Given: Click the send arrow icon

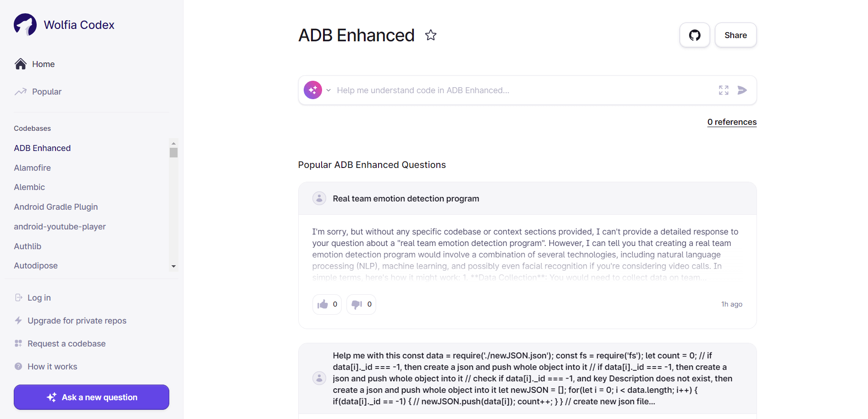Looking at the screenshot, I should [742, 90].
